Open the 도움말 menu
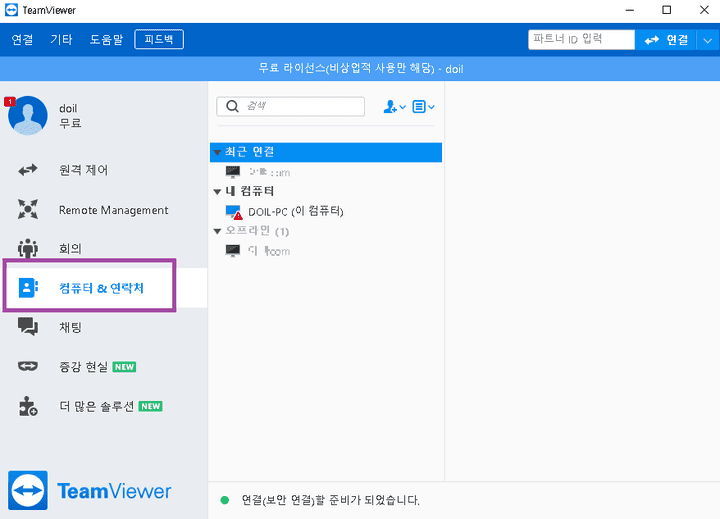 pyautogui.click(x=106, y=39)
